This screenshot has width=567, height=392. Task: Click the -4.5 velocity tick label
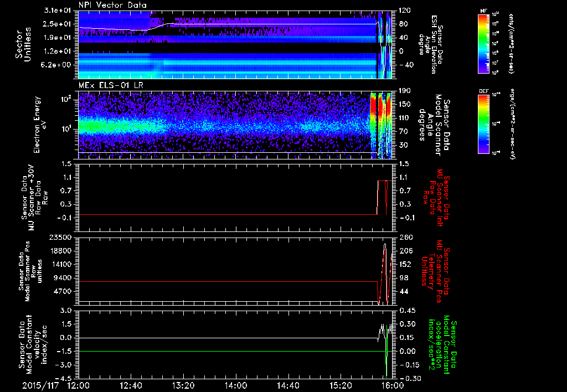[64, 379]
